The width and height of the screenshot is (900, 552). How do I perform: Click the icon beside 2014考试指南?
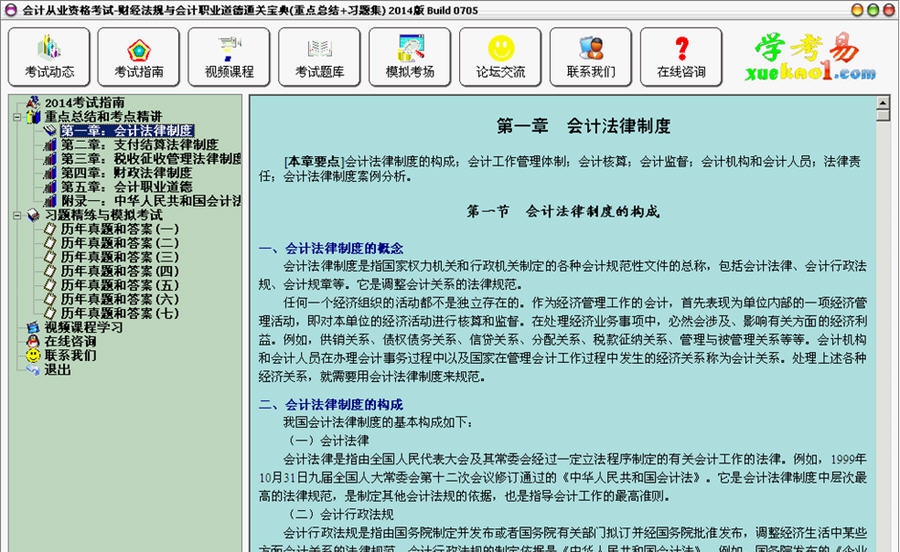(x=33, y=103)
